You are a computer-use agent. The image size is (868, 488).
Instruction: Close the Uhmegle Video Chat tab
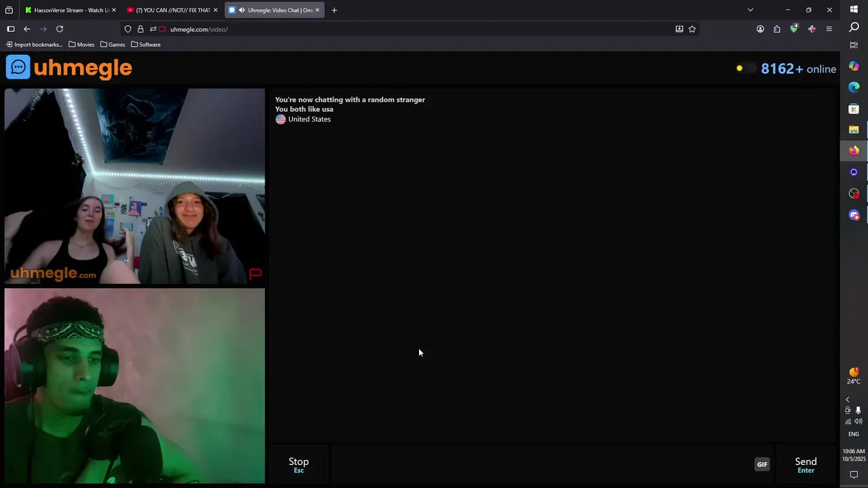pyautogui.click(x=317, y=10)
